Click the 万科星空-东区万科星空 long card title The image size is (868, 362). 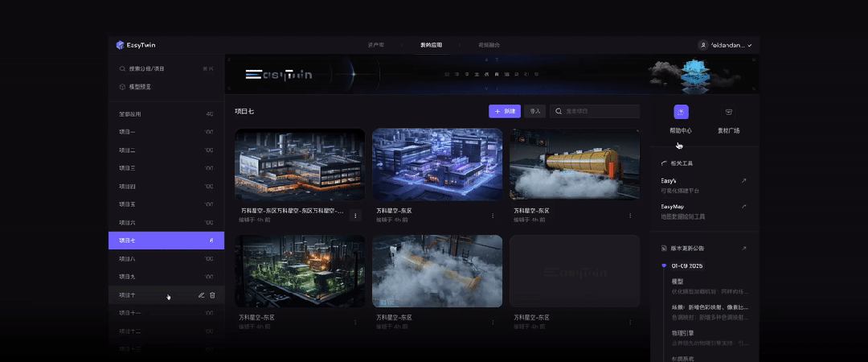292,212
